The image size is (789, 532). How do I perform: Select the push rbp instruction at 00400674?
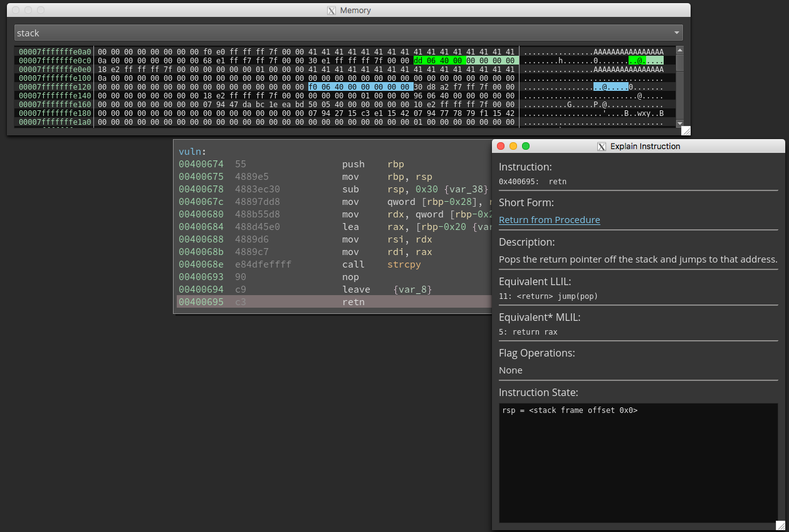coord(334,164)
